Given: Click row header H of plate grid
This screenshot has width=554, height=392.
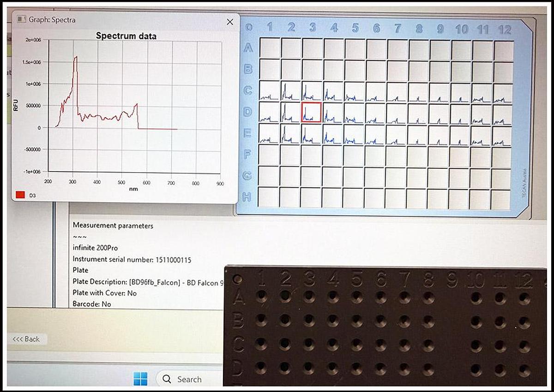Looking at the screenshot, I should (247, 197).
